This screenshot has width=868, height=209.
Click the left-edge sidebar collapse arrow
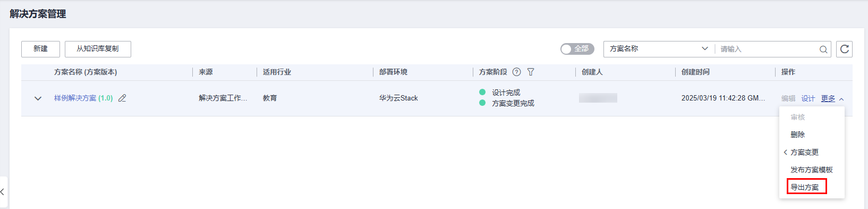(x=3, y=192)
